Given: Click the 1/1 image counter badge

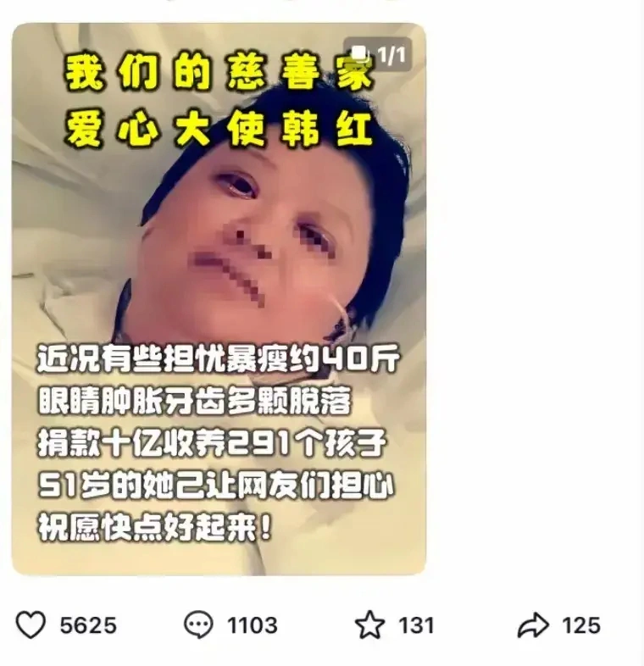Looking at the screenshot, I should click(x=378, y=54).
